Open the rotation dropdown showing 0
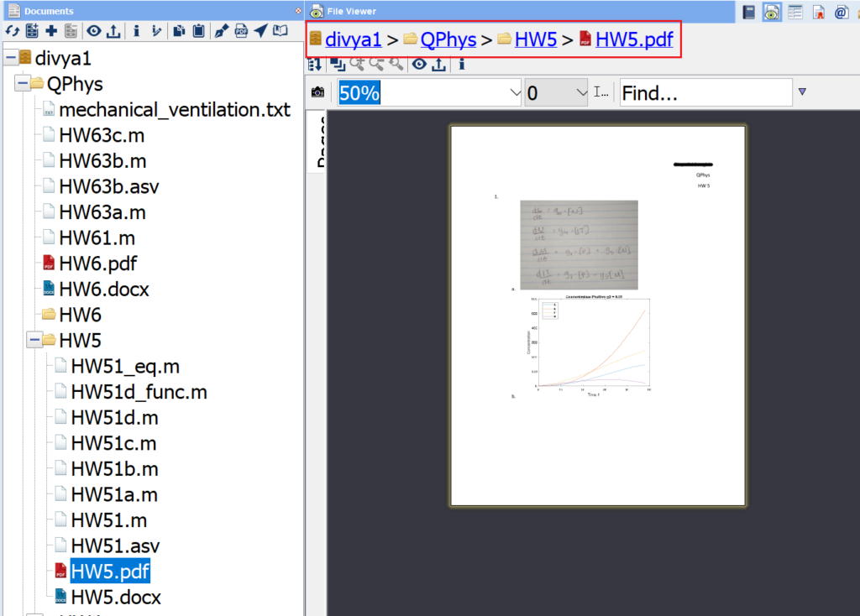This screenshot has height=616, width=860. coord(579,93)
